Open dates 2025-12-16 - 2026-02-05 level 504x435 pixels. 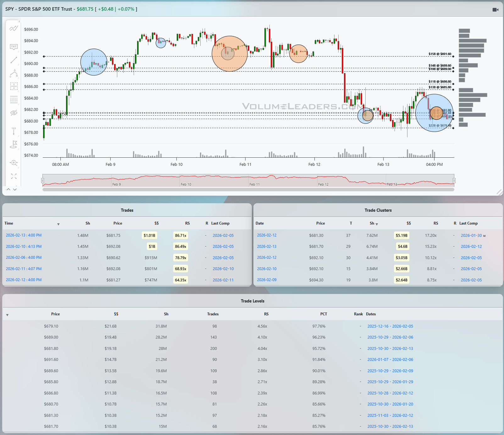tap(390, 326)
